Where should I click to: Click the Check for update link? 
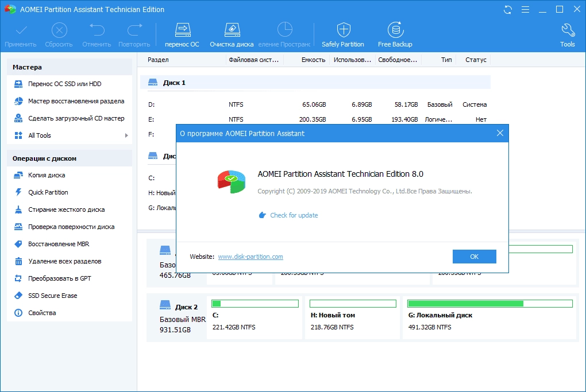coord(294,215)
